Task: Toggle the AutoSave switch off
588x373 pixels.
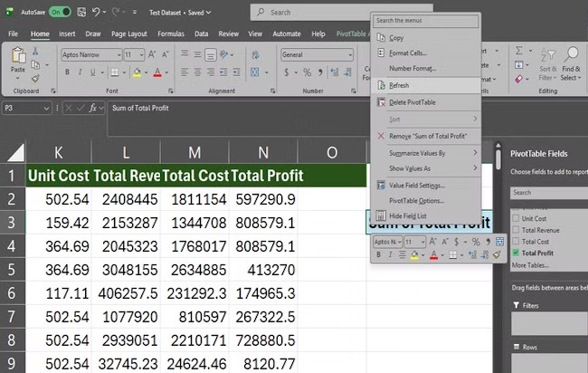Action: (60, 12)
